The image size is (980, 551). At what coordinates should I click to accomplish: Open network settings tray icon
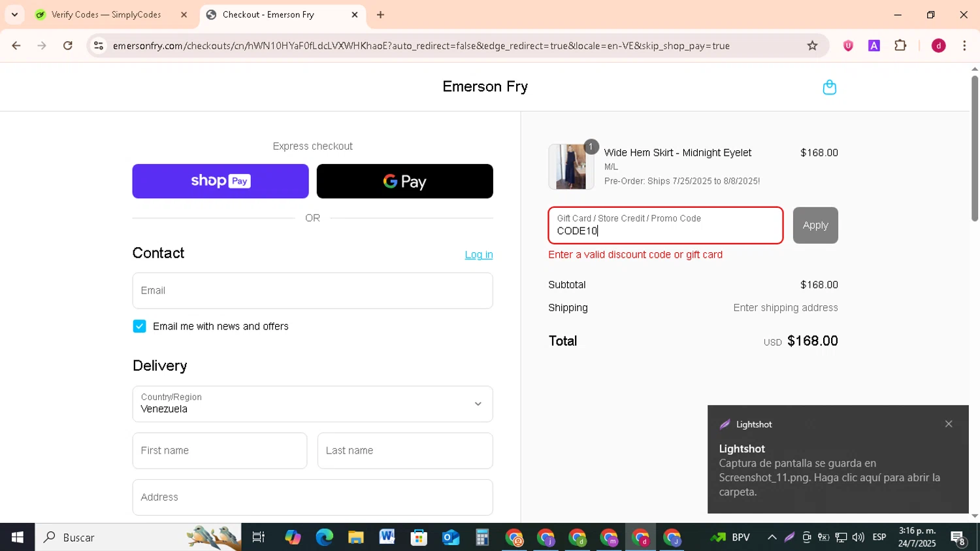pos(841,537)
